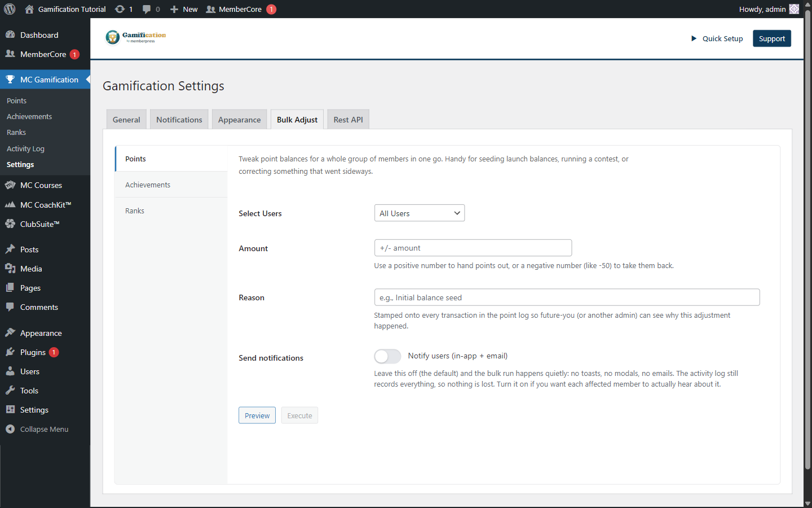
Task: Click the Users icon in sidebar
Action: pyautogui.click(x=10, y=371)
